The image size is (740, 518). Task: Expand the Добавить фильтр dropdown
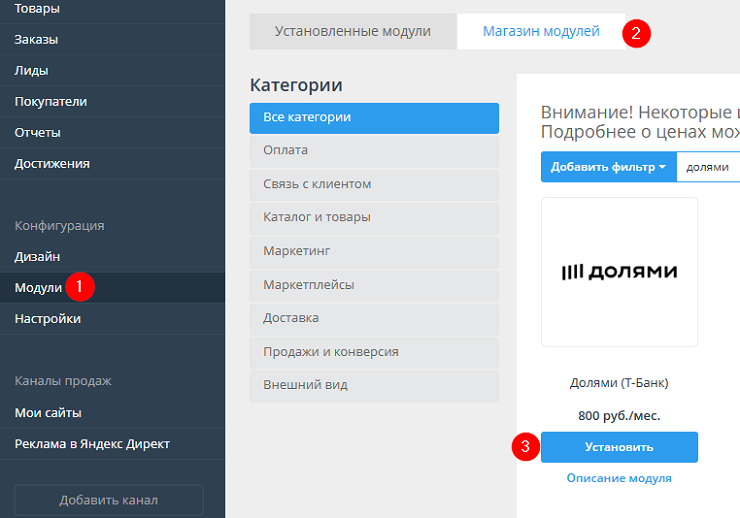(608, 167)
